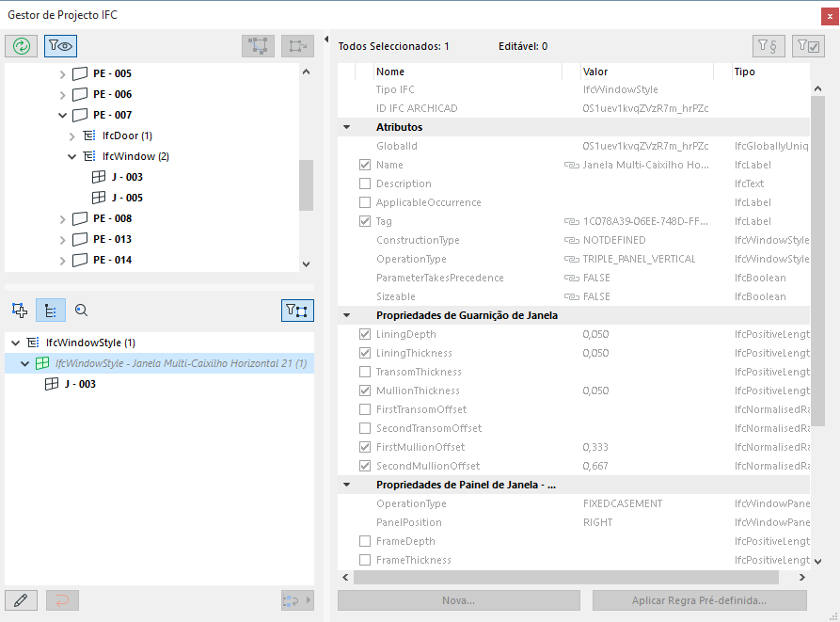Screen dimensions: 840x622
Task: Select J - 005 in the tree
Action: pos(127,198)
